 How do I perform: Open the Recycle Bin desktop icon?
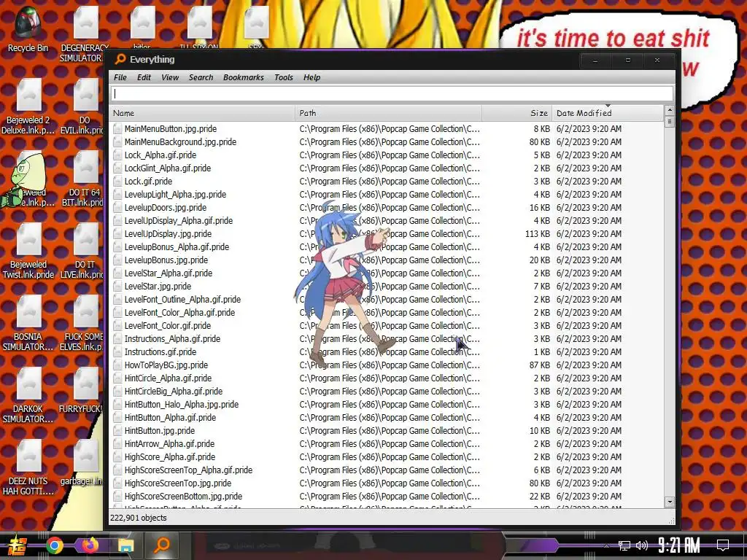[28, 28]
